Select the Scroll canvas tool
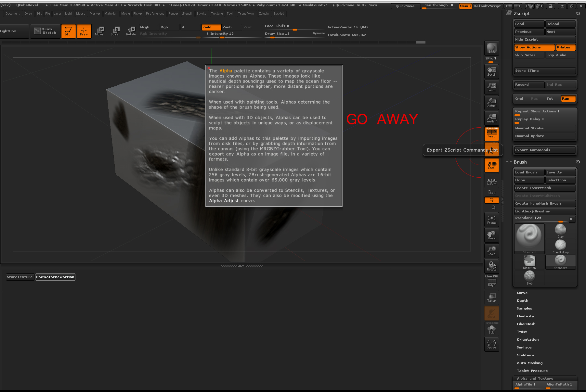This screenshot has width=586, height=392. (x=491, y=71)
